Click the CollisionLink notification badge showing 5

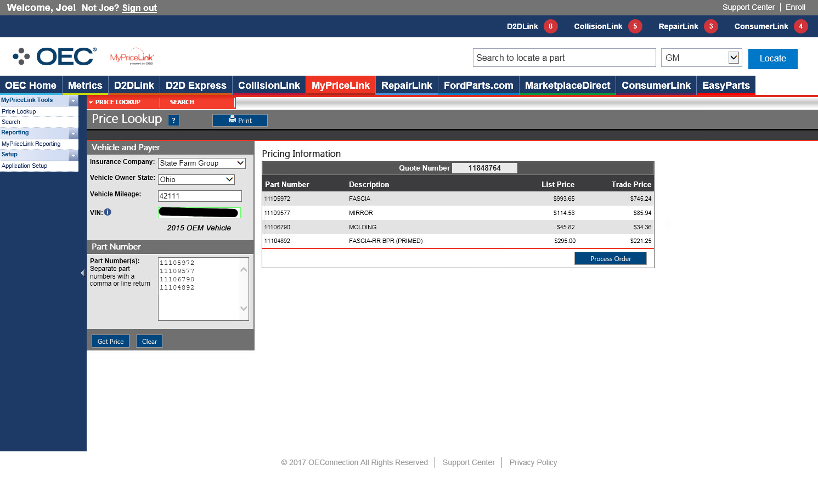click(635, 26)
